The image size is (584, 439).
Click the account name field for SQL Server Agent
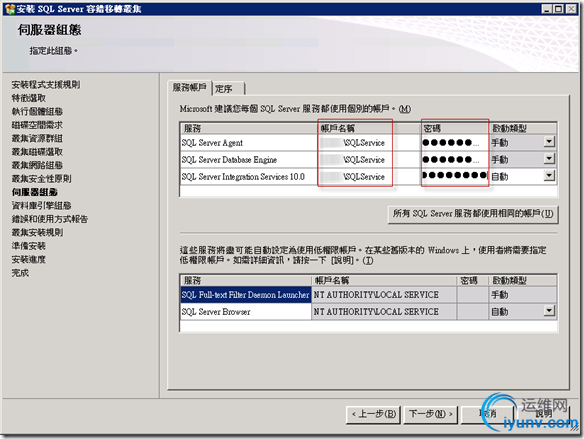[368, 143]
